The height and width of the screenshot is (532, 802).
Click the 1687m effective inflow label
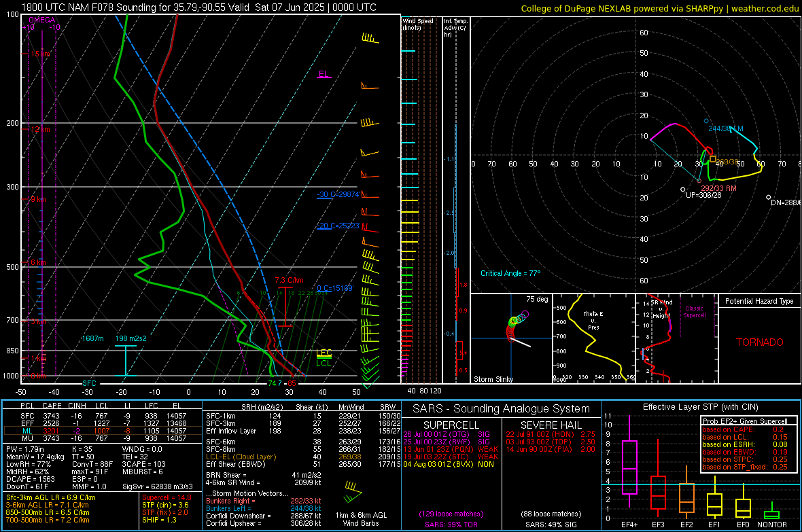click(x=92, y=338)
